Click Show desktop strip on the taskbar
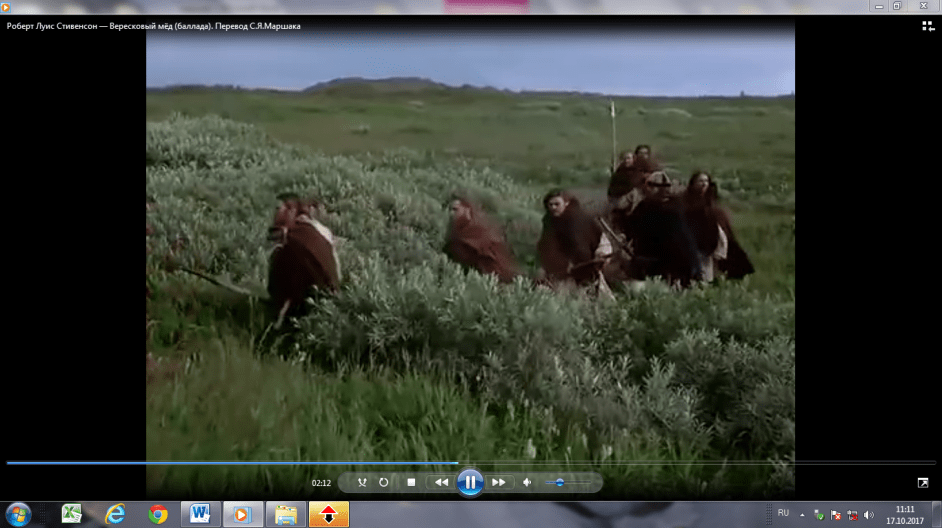The image size is (942, 528). 937,515
